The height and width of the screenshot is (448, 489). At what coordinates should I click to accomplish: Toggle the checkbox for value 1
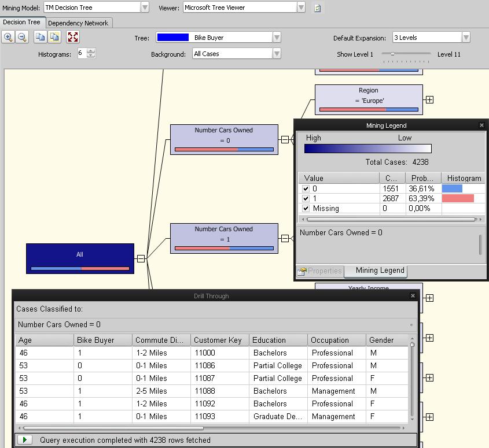pos(306,198)
